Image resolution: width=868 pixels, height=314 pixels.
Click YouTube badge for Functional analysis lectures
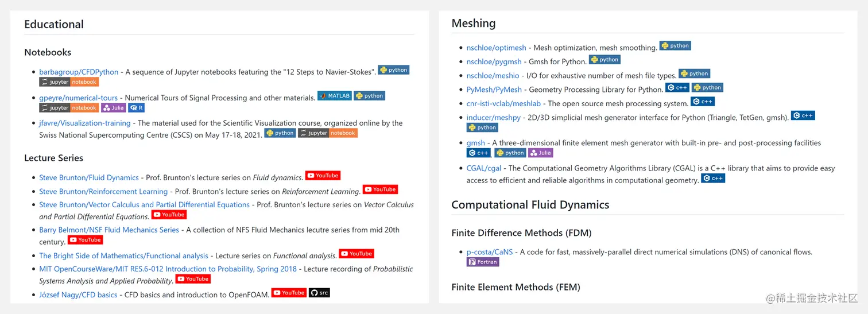click(356, 254)
